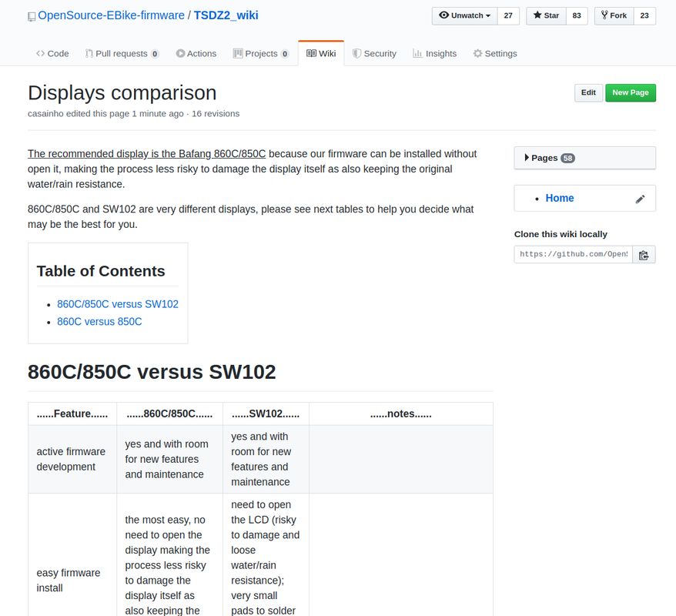
Task: Click the ......Feature...... column header
Action: (72, 413)
